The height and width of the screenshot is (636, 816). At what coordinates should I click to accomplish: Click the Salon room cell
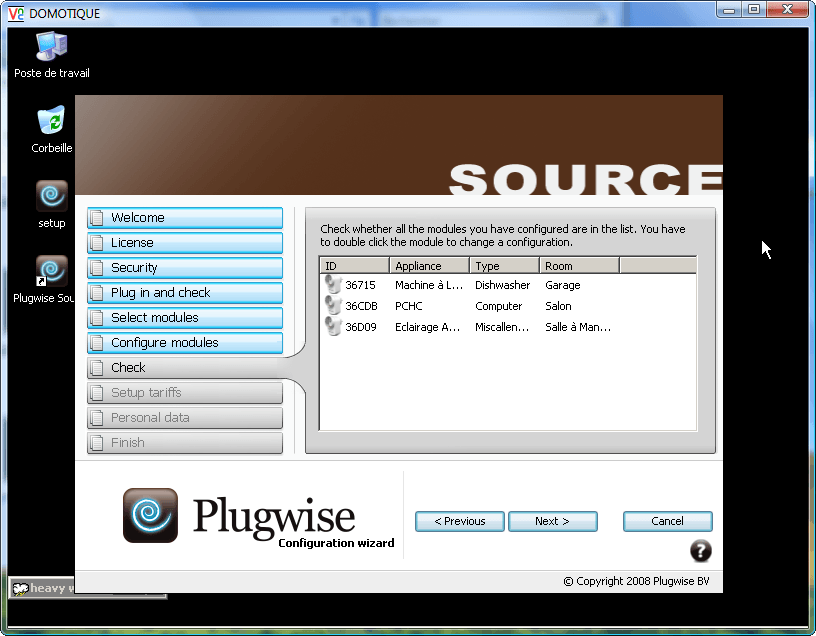click(558, 306)
